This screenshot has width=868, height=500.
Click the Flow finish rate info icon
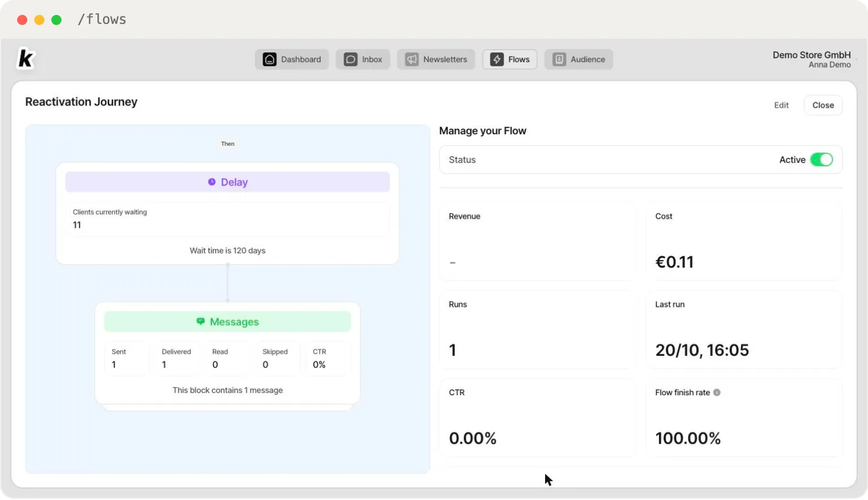(x=717, y=392)
